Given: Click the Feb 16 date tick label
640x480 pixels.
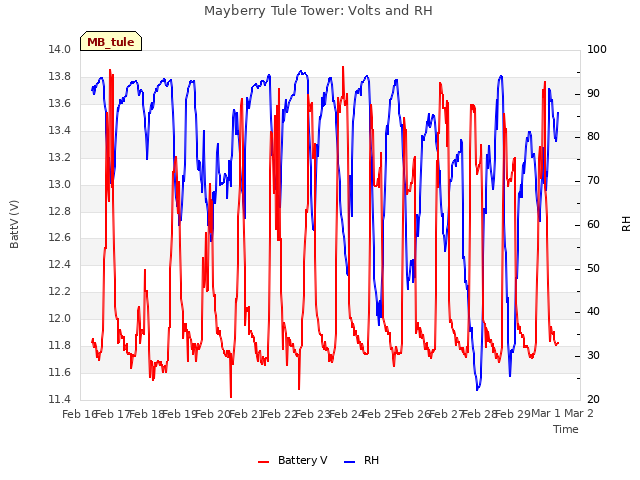Looking at the screenshot, I should coord(80,414).
